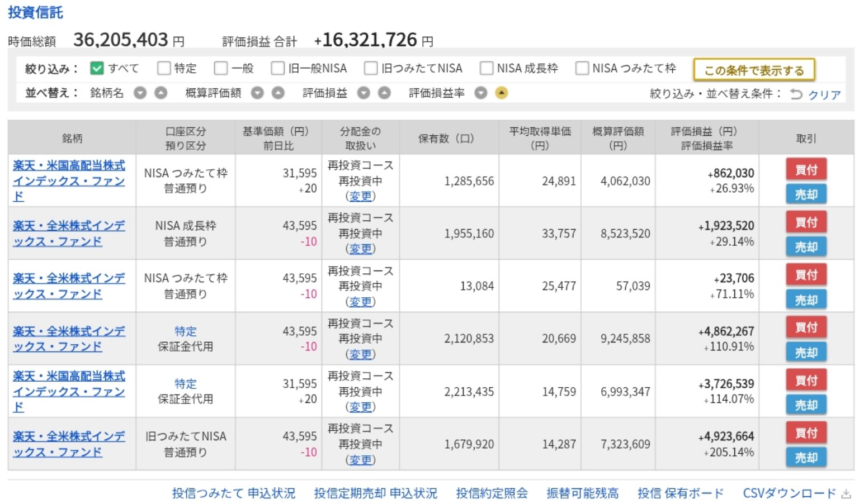Sort 評価損益 with the down arrow

pyautogui.click(x=364, y=93)
